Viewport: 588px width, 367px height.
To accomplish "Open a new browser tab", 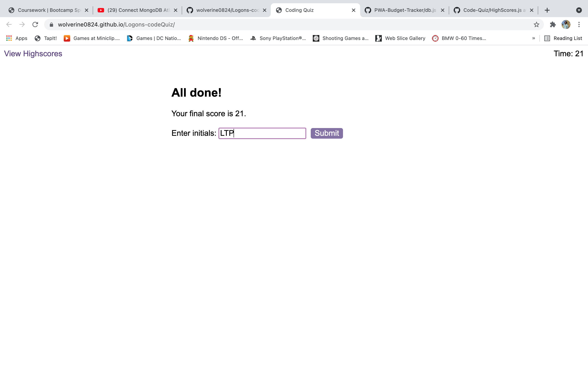I will 547,10.
